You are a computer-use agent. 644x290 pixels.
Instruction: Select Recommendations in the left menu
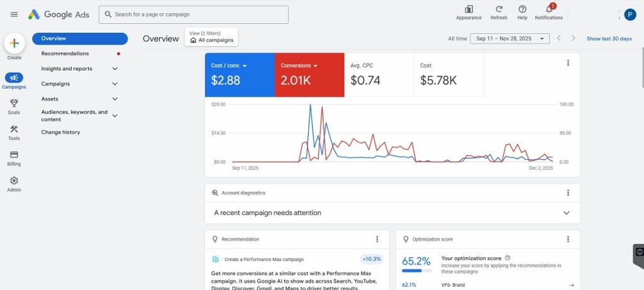65,53
